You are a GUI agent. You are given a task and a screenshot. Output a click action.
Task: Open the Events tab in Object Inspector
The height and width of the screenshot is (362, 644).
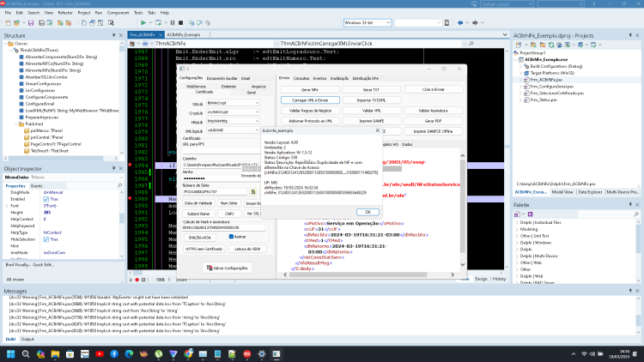point(37,186)
